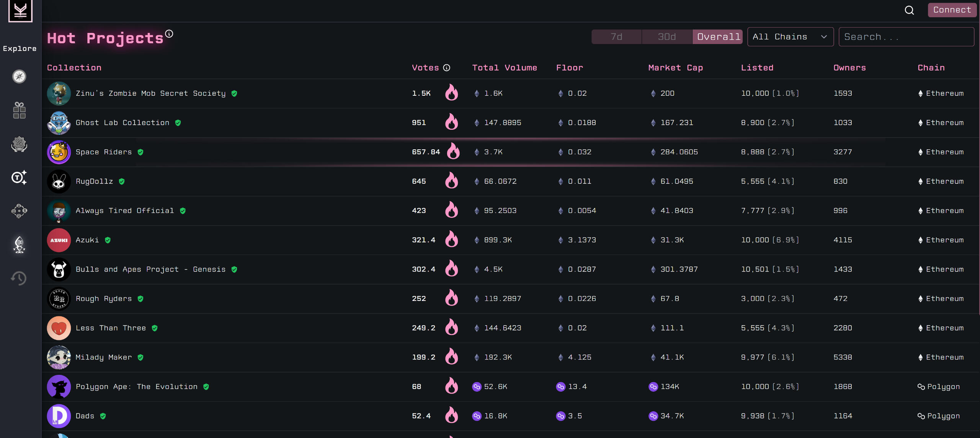Open Bulls and Apes Project - Genesis
980x438 pixels.
pyautogui.click(x=151, y=270)
